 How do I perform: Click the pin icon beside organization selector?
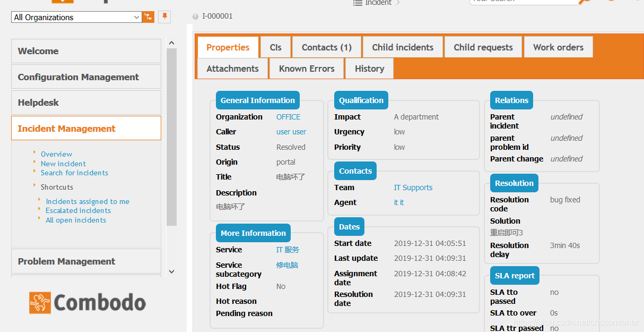164,17
